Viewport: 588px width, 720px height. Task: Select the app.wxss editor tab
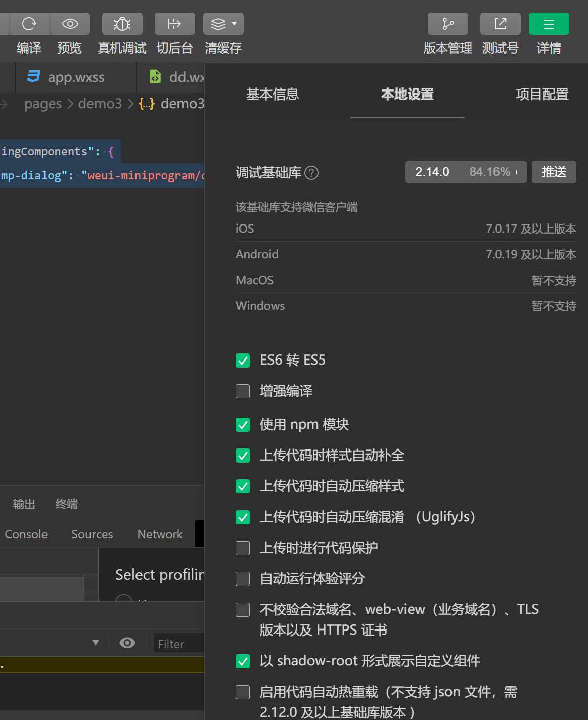coord(76,77)
